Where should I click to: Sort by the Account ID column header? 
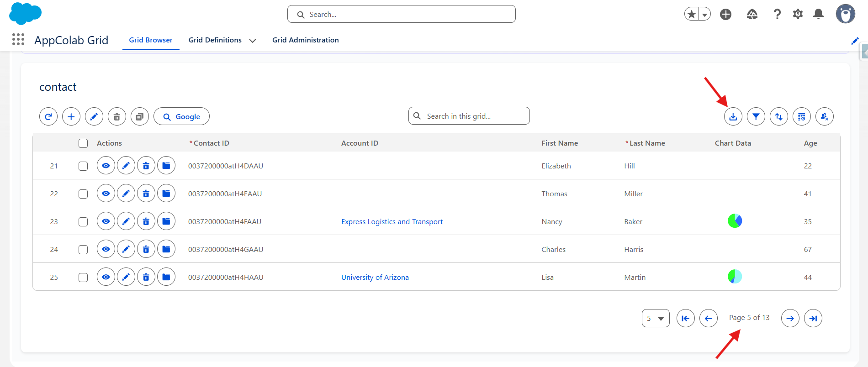pyautogui.click(x=360, y=143)
